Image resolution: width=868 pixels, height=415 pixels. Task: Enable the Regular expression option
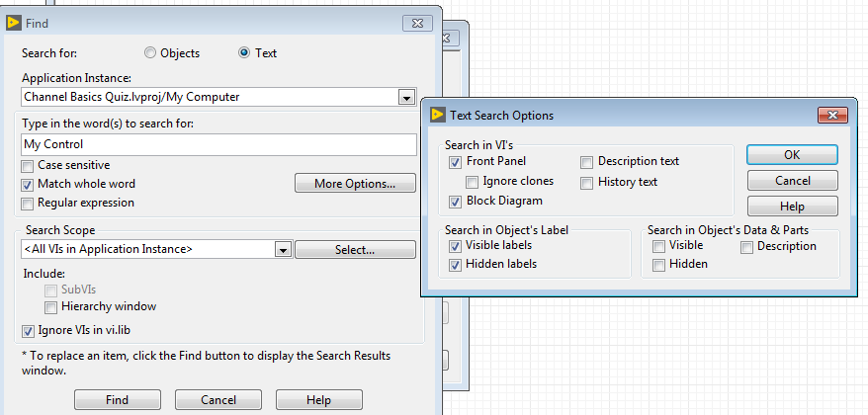pos(28,203)
